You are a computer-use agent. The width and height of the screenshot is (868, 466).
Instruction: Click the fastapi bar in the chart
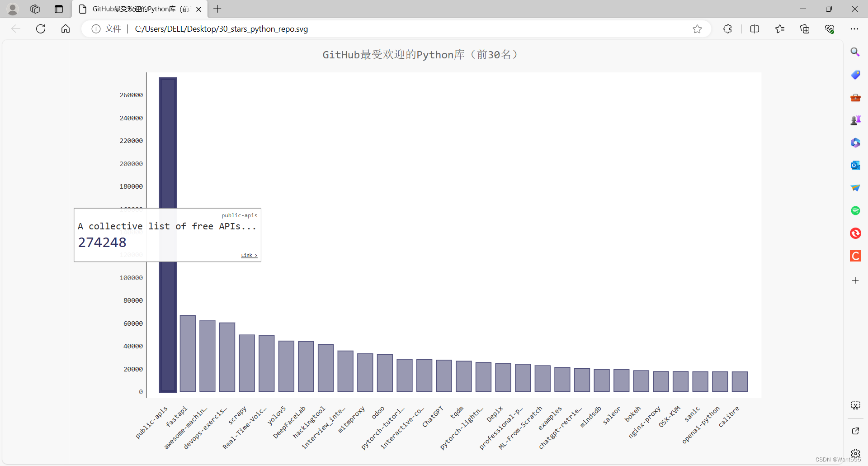pyautogui.click(x=188, y=353)
